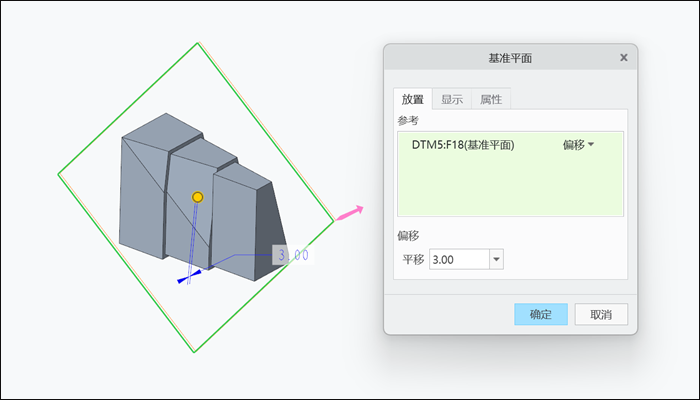Viewport: 700px width, 400px height.
Task: Click the 基准平面 dialog title bar
Action: point(510,58)
